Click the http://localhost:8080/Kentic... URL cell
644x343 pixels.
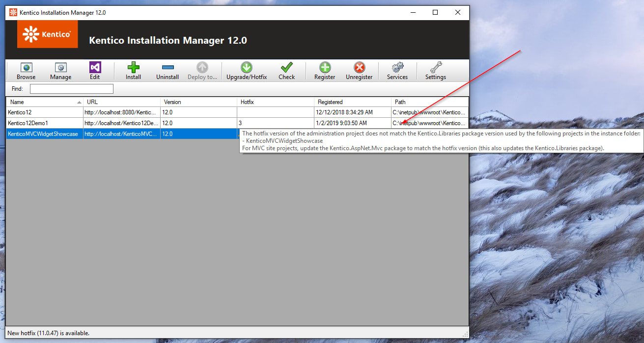122,112
